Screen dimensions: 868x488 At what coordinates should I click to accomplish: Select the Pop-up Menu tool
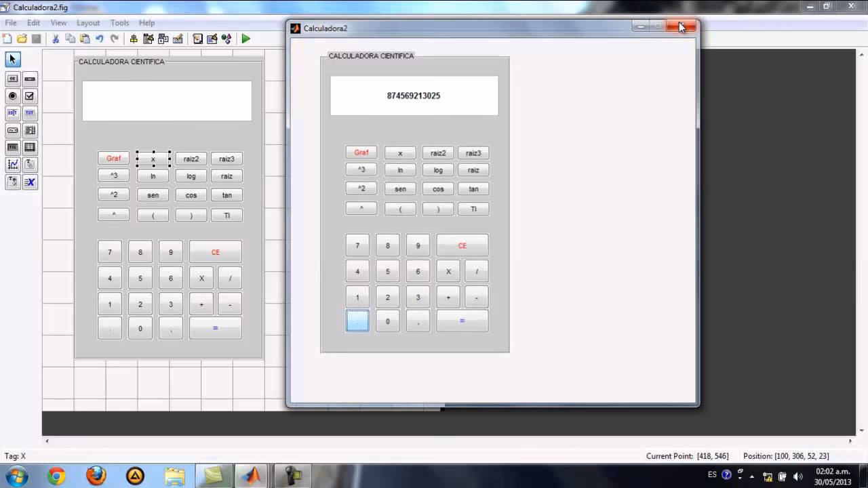coord(12,130)
